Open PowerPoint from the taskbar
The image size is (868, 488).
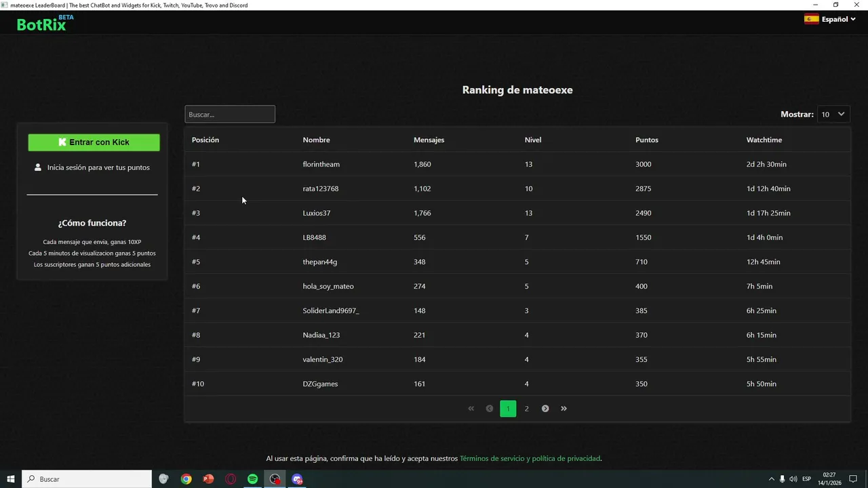pyautogui.click(x=208, y=479)
